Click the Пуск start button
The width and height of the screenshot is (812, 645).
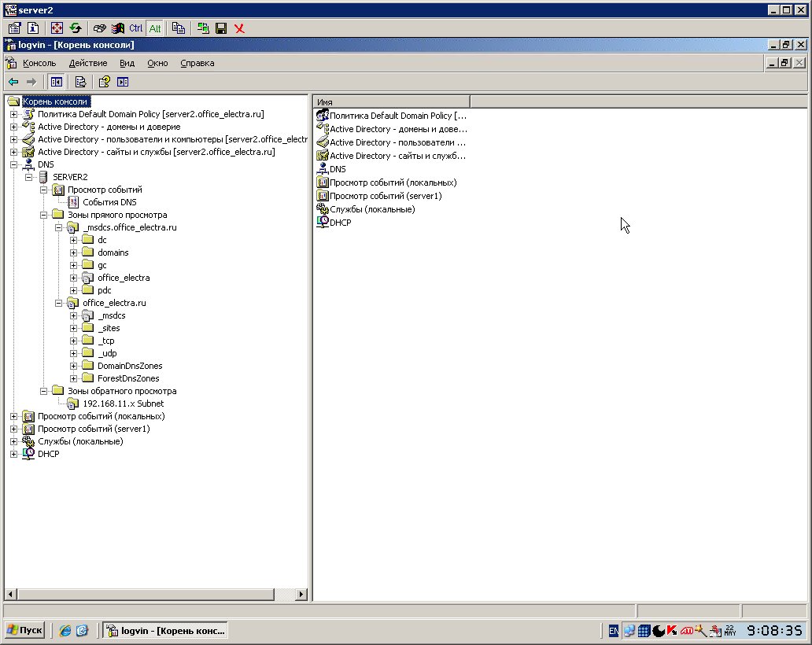click(x=25, y=630)
